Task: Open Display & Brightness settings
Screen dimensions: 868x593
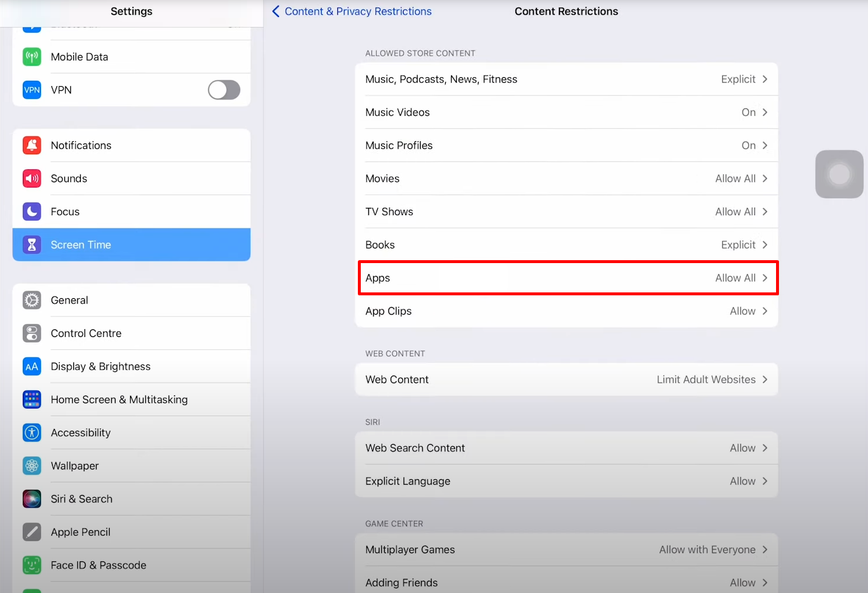Action: (101, 366)
